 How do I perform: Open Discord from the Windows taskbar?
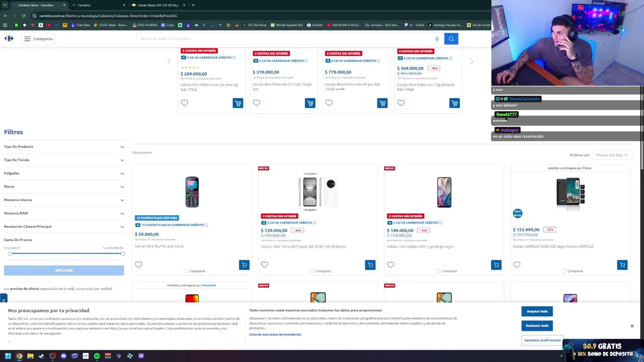tap(63, 356)
